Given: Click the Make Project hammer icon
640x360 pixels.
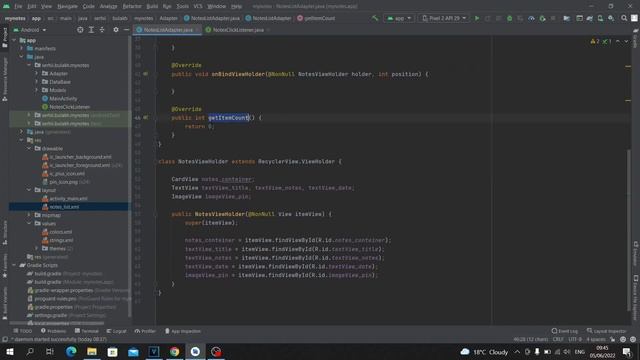Looking at the screenshot, I should (x=375, y=18).
